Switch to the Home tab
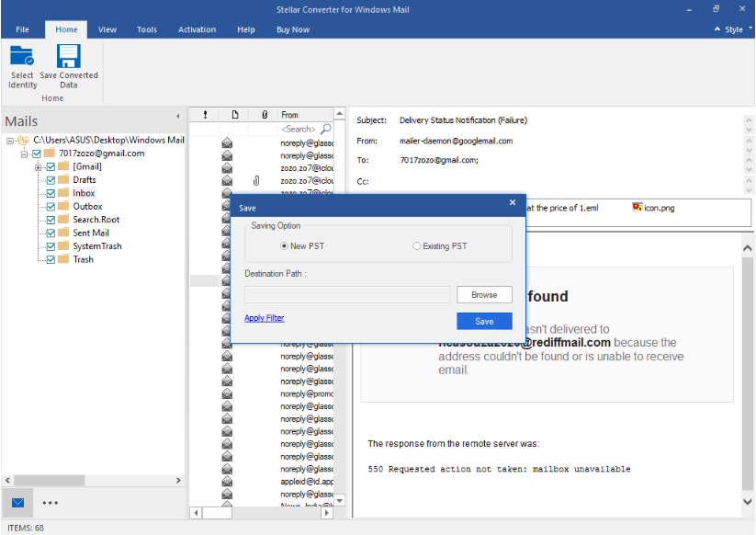Screen dimensions: 756x535 pos(66,29)
